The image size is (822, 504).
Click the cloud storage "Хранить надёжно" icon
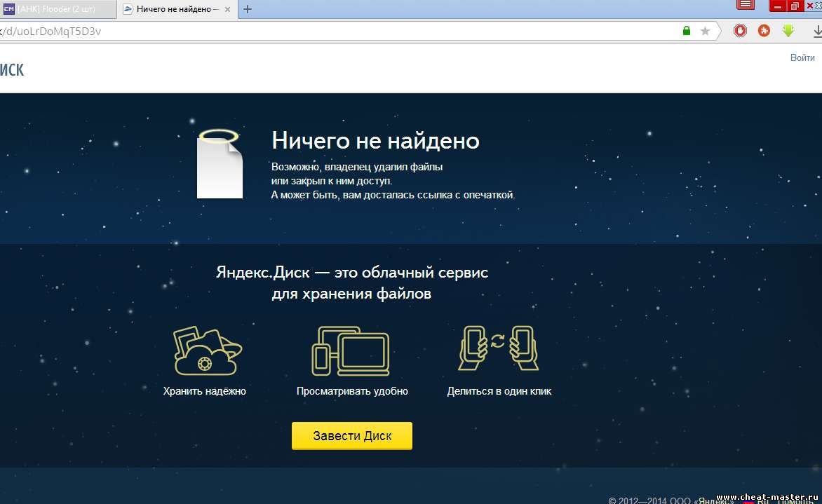(205, 351)
